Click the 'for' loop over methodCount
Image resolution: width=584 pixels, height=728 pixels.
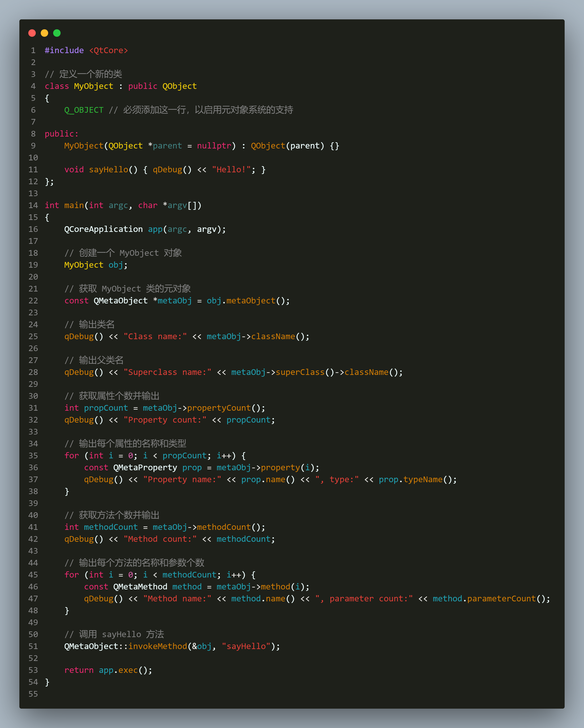pos(160,575)
